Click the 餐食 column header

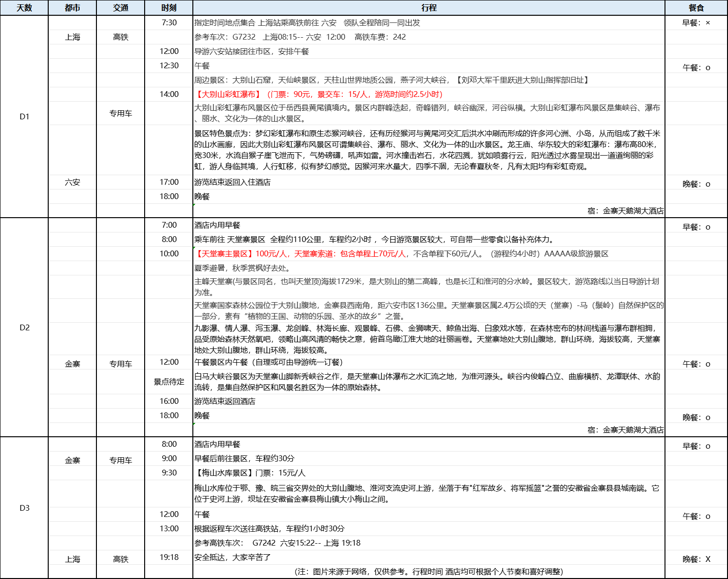tap(696, 7)
